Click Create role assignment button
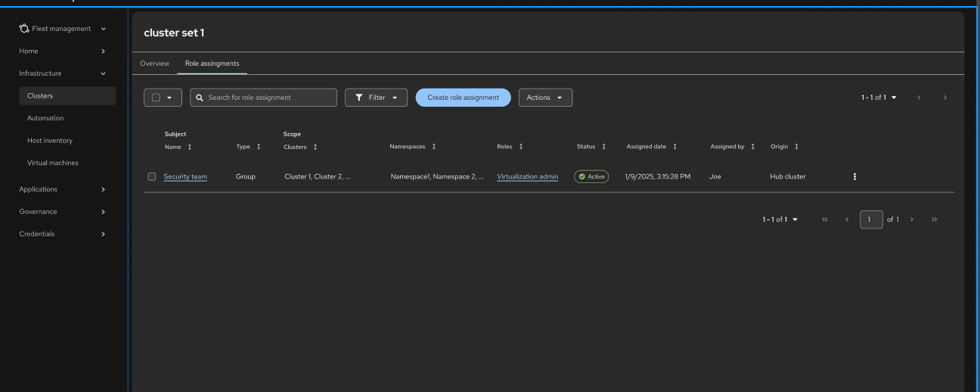This screenshot has height=392, width=980. [x=463, y=98]
